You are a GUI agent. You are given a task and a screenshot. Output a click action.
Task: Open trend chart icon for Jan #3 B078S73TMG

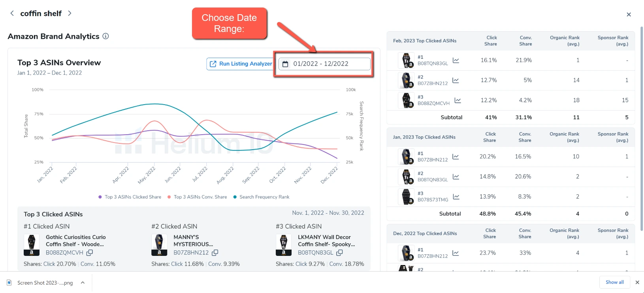[456, 197]
